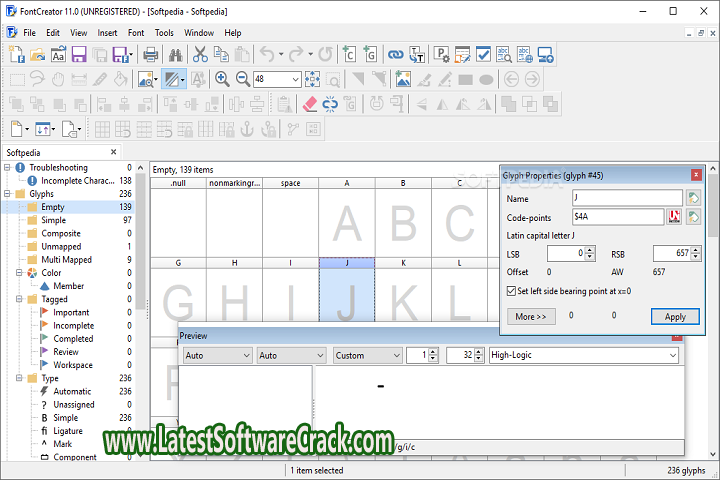Click the Name input field containing J
This screenshot has width=720, height=480.
click(x=618, y=198)
